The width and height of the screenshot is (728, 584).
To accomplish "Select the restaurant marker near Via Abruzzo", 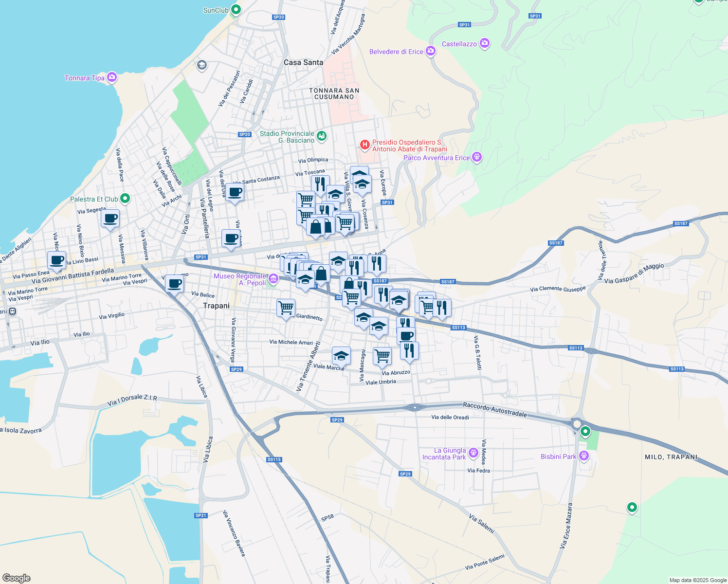I will pyautogui.click(x=409, y=350).
